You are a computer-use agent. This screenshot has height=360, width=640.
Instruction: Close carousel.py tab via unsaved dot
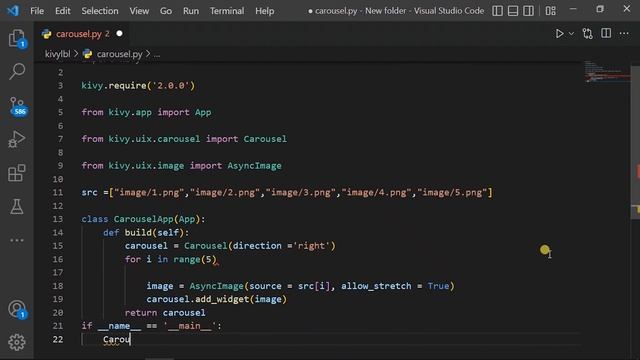point(119,33)
